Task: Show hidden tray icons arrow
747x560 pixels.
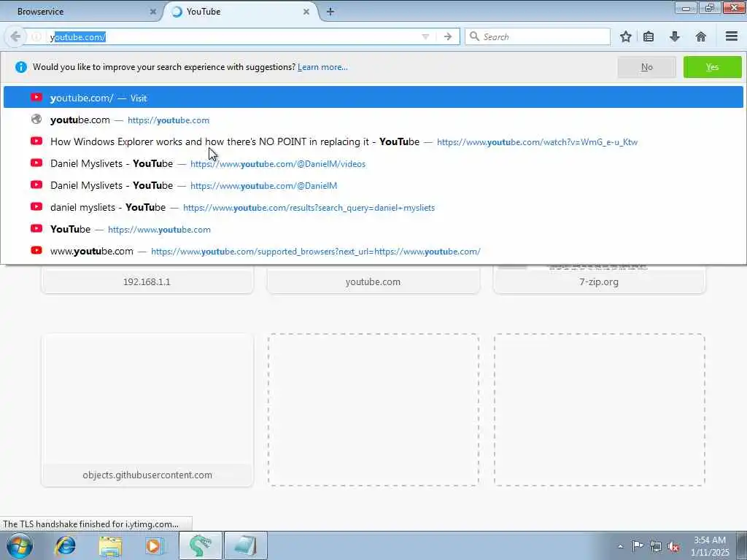Action: coord(620,546)
